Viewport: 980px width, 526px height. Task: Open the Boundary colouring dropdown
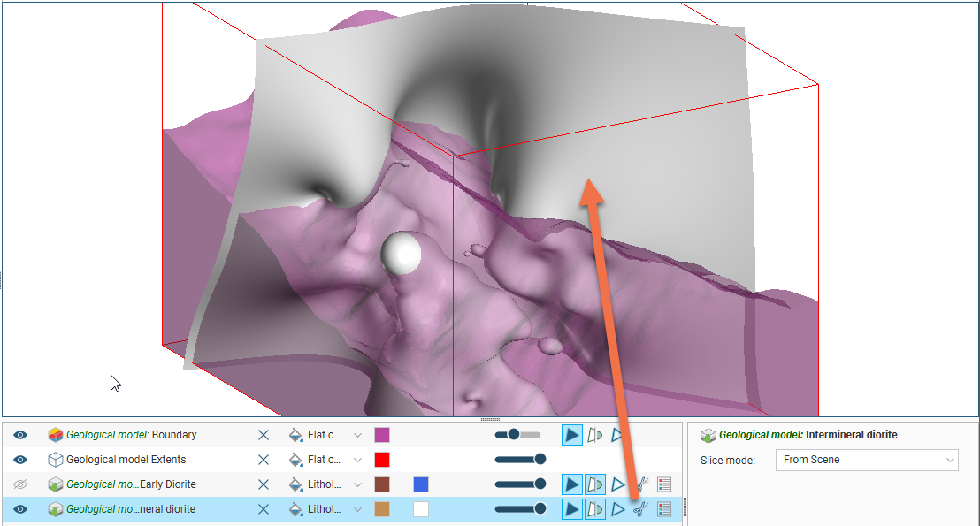(357, 435)
